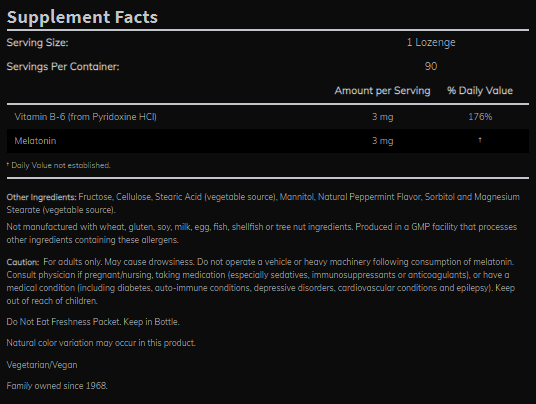
Task: Select the 90 servings value
Action: (431, 66)
